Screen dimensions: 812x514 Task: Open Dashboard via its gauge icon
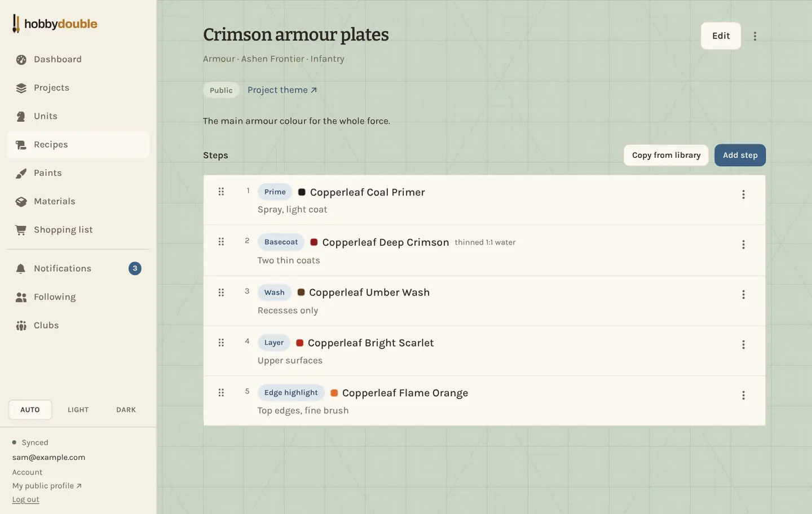click(21, 60)
